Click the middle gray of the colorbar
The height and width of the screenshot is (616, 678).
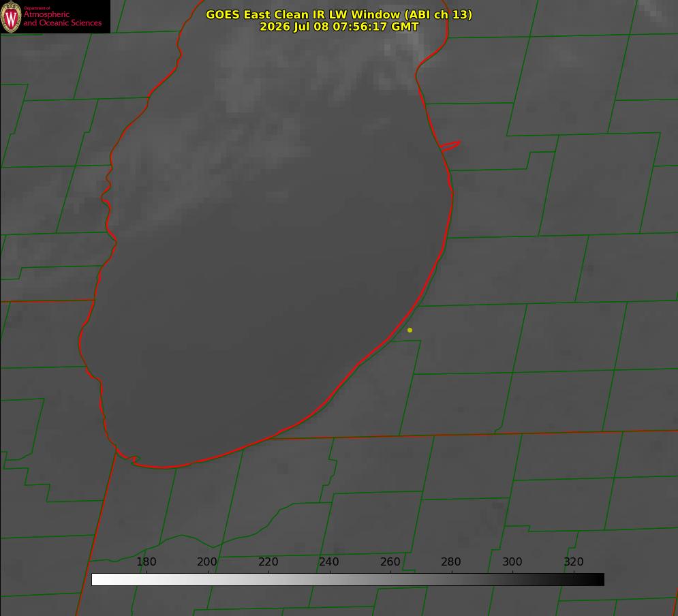coord(348,580)
